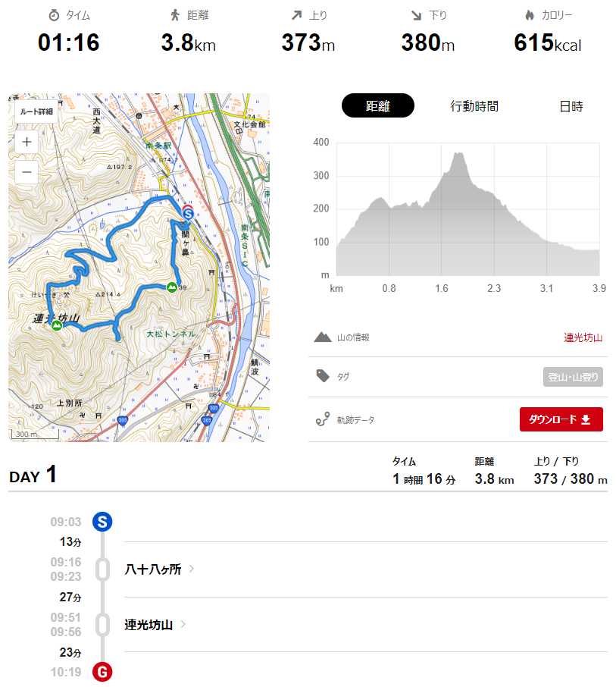This screenshot has height=687, width=616.
Task: Click the mountain icon beside 山の情報
Action: 322,337
